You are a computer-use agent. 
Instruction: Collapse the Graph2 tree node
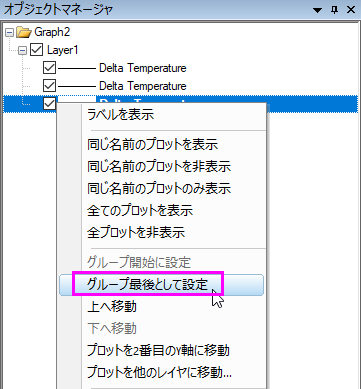[10, 33]
